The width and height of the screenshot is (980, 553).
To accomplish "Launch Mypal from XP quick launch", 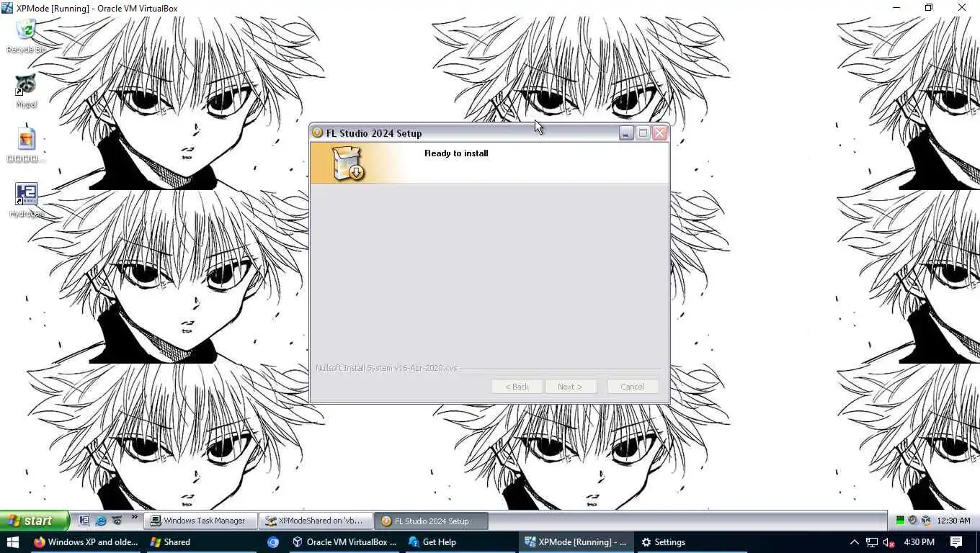I will 117,521.
